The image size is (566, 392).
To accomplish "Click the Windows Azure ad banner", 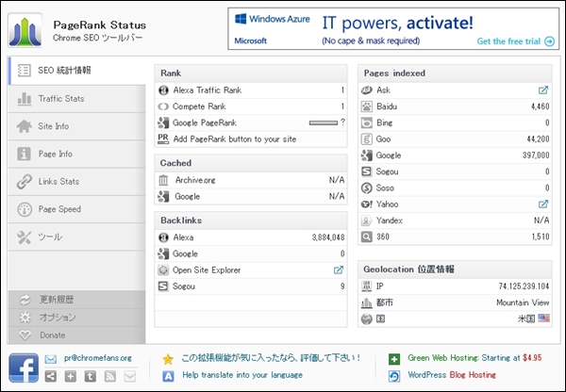I will point(393,29).
